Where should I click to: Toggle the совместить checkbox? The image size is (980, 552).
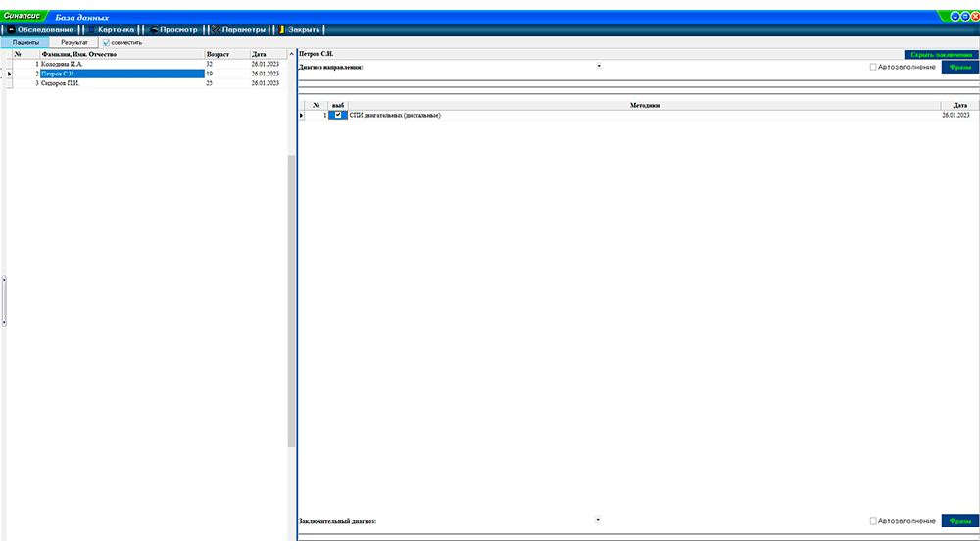click(106, 42)
